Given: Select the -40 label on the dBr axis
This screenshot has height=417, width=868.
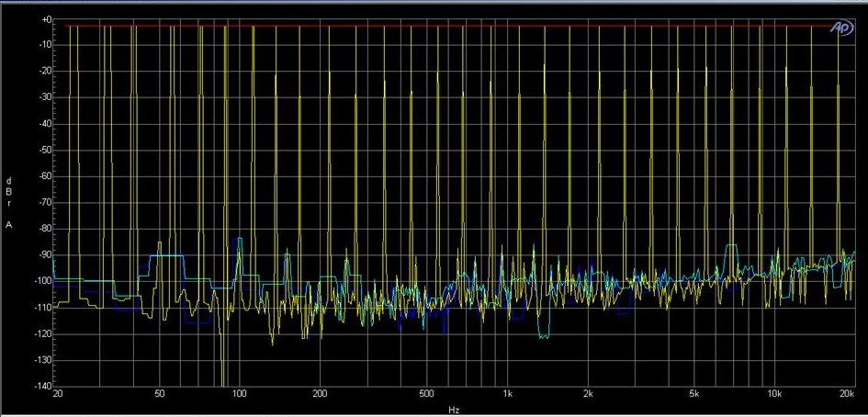Looking at the screenshot, I should [x=45, y=123].
